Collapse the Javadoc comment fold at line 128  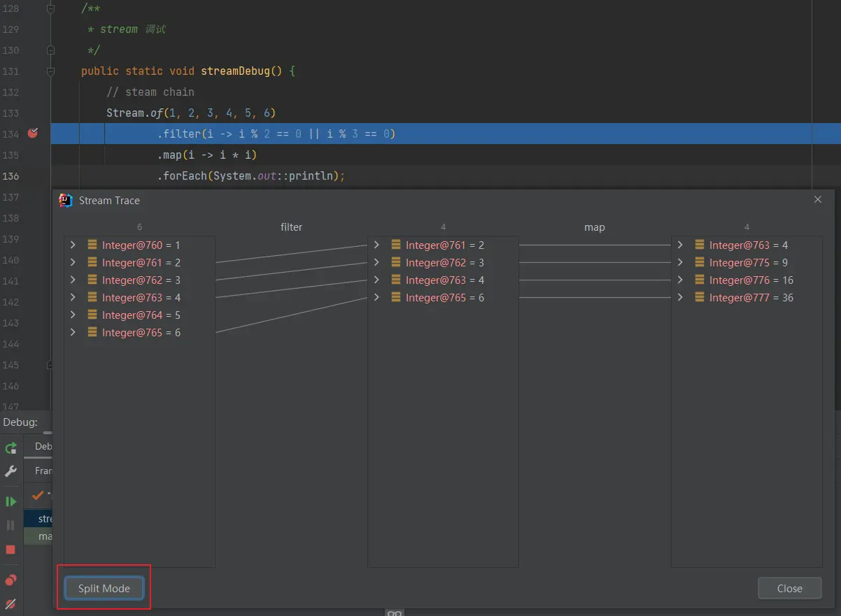pos(50,8)
